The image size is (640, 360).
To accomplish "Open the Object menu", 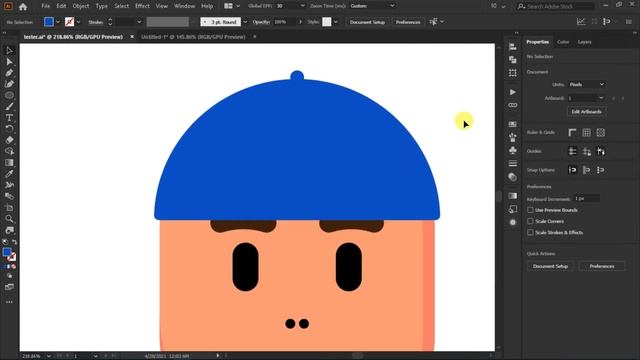I will [80, 6].
